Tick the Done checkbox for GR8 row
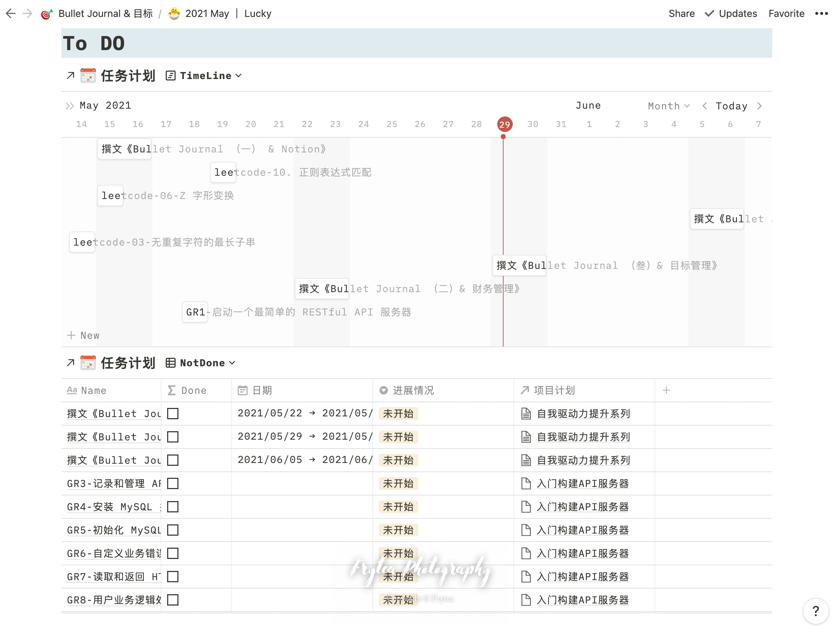Image resolution: width=840 pixels, height=626 pixels. pos(173,600)
